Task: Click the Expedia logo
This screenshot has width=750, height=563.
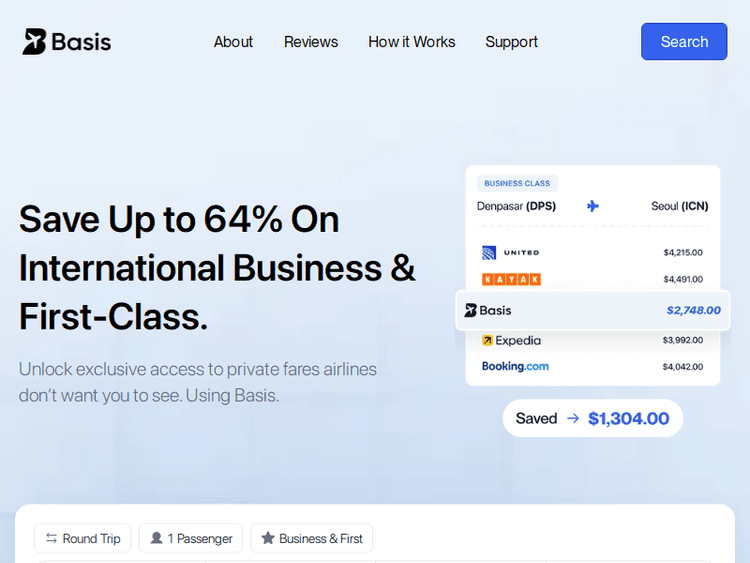Action: tap(511, 340)
